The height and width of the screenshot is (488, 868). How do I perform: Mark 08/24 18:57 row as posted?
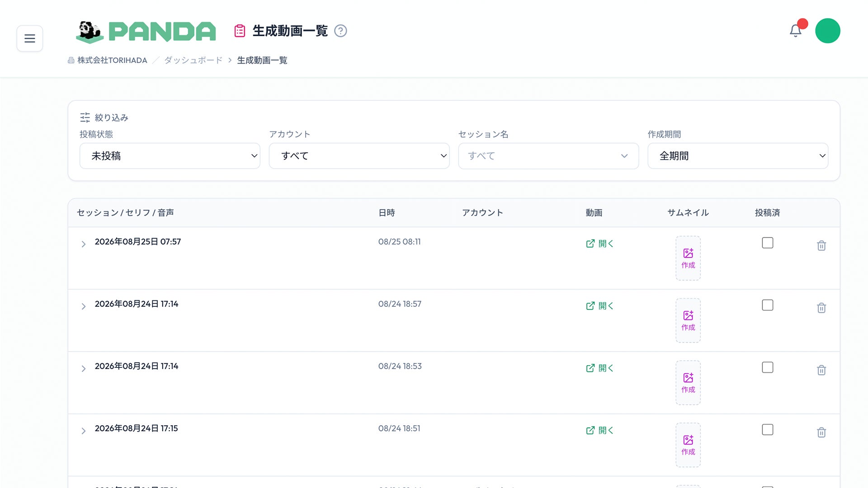[768, 305]
